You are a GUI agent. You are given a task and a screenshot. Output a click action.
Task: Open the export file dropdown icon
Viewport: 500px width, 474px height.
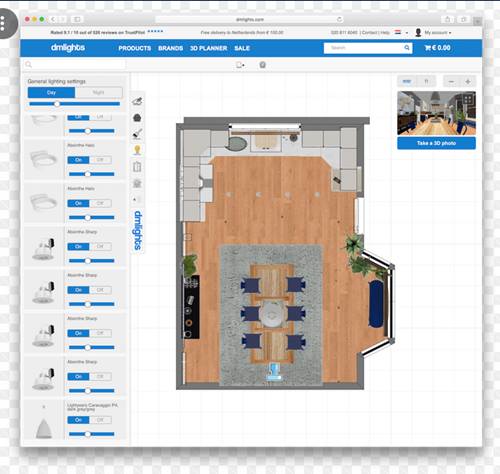240,65
